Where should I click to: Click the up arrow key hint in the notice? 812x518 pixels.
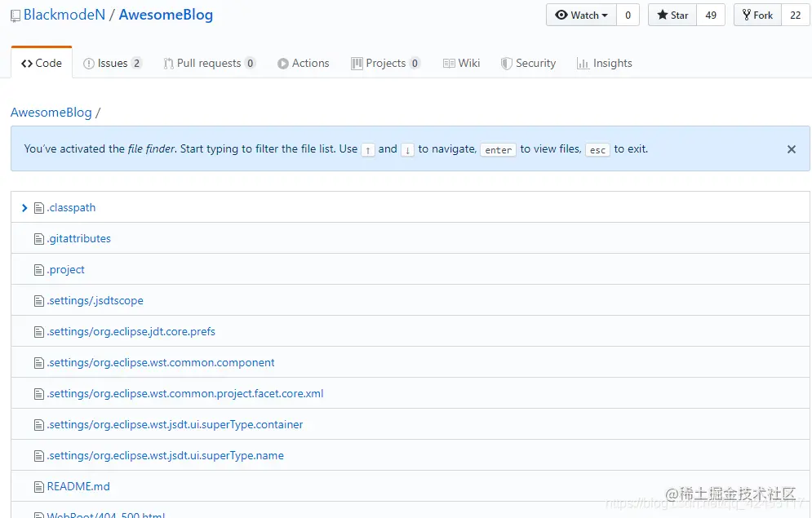pyautogui.click(x=368, y=150)
